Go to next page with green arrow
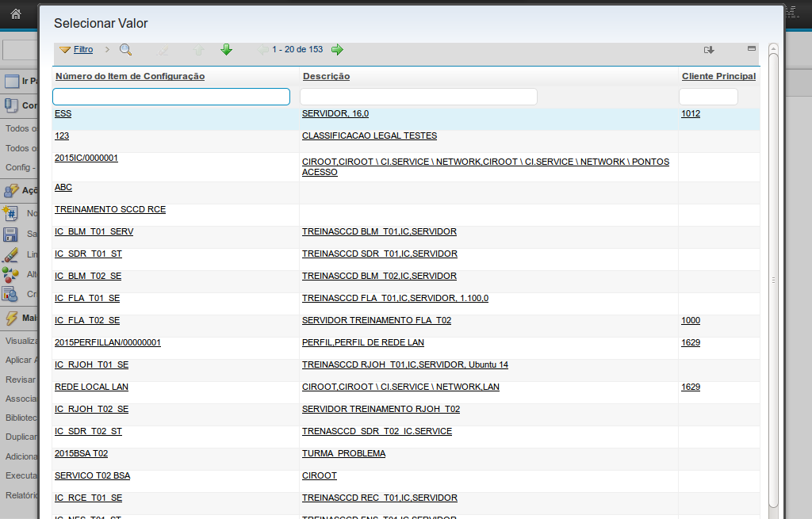 pos(337,50)
